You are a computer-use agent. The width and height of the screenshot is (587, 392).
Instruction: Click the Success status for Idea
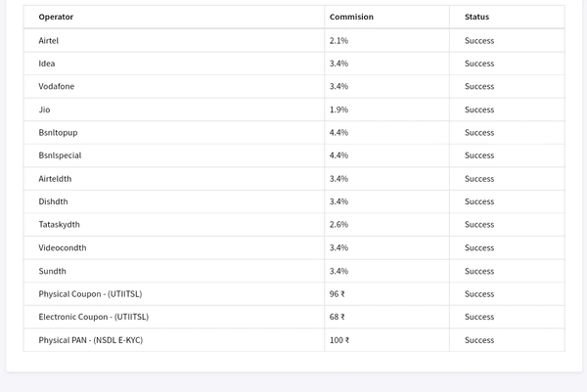479,64
